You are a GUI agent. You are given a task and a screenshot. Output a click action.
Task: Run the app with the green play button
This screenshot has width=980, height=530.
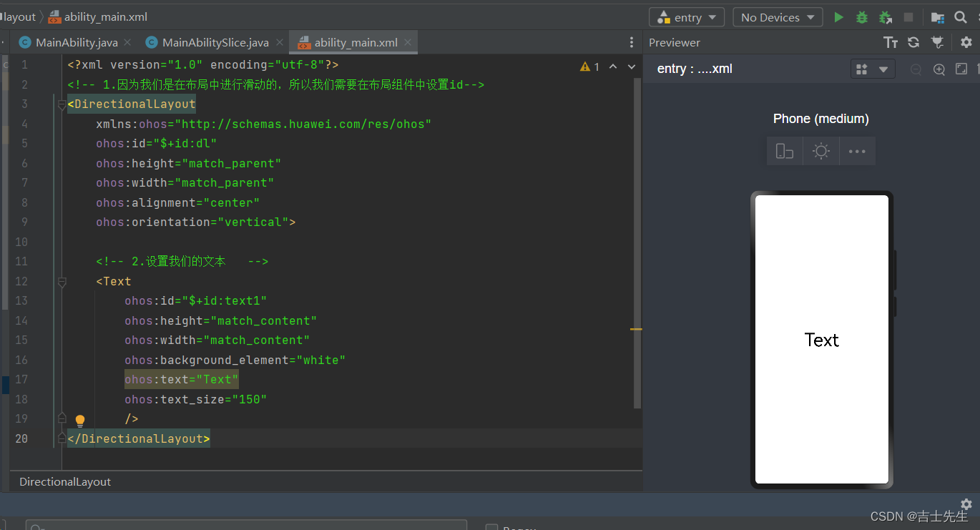point(838,17)
